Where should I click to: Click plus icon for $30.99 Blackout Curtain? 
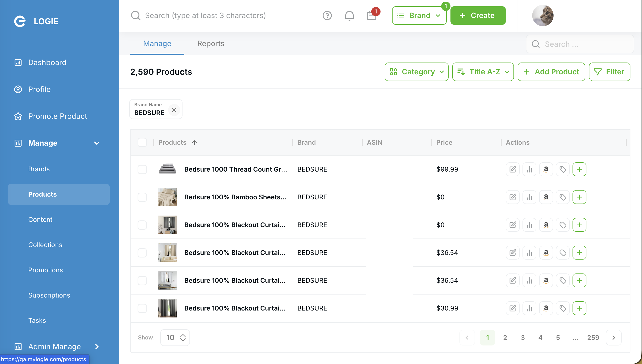pos(579,308)
